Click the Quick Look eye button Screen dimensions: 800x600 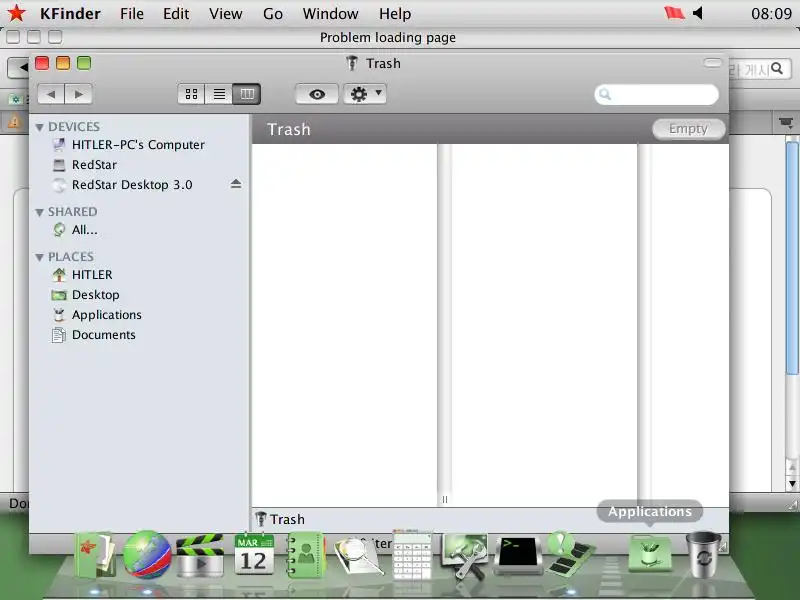pyautogui.click(x=317, y=94)
